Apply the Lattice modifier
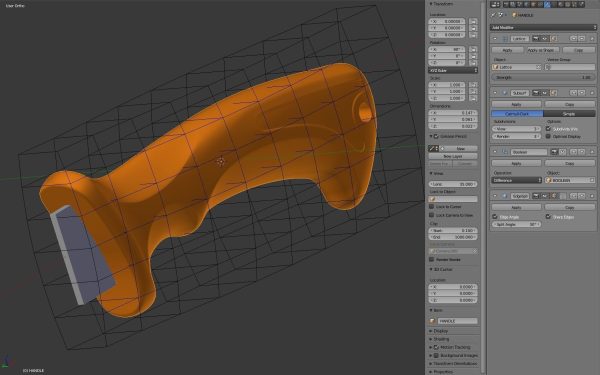Image resolution: width=600 pixels, height=375 pixels. click(x=507, y=50)
